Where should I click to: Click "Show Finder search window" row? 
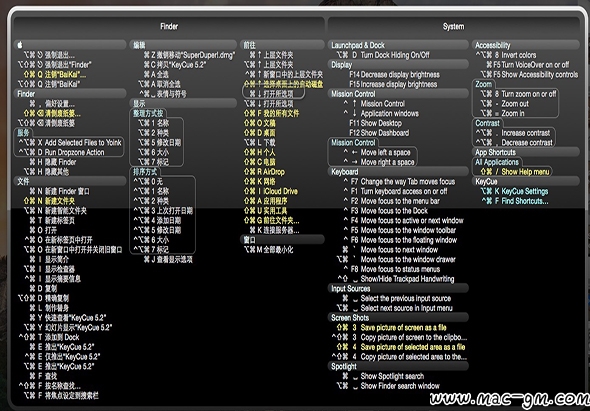388,386
